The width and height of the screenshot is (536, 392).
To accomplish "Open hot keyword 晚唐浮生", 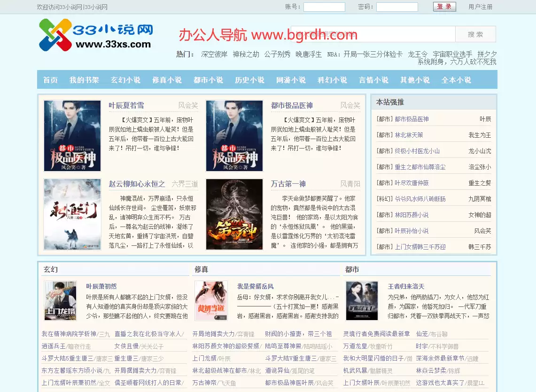I will 309,54.
